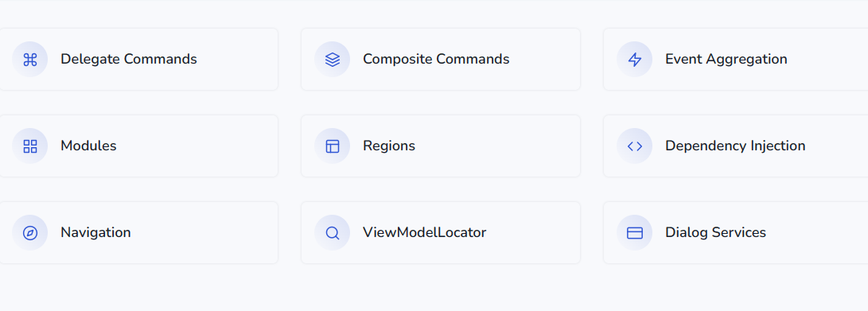Open the Dialog Services text link
868x311 pixels.
[716, 233]
